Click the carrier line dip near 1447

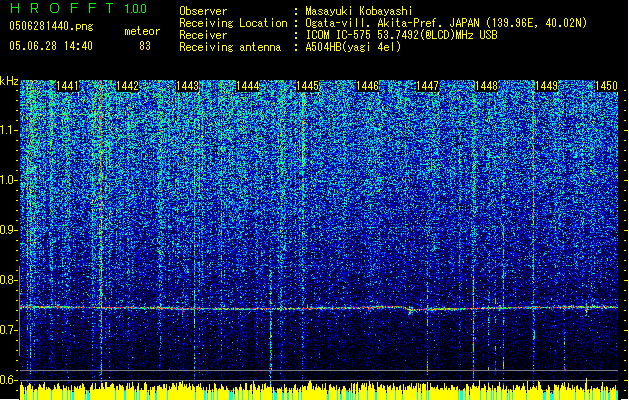point(411,309)
